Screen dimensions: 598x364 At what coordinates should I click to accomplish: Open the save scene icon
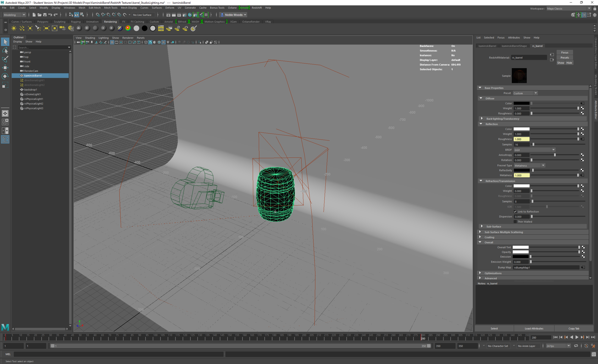pyautogui.click(x=45, y=15)
